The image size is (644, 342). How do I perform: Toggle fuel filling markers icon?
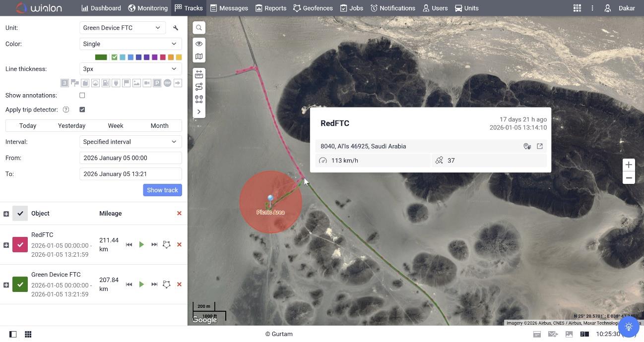click(x=106, y=83)
